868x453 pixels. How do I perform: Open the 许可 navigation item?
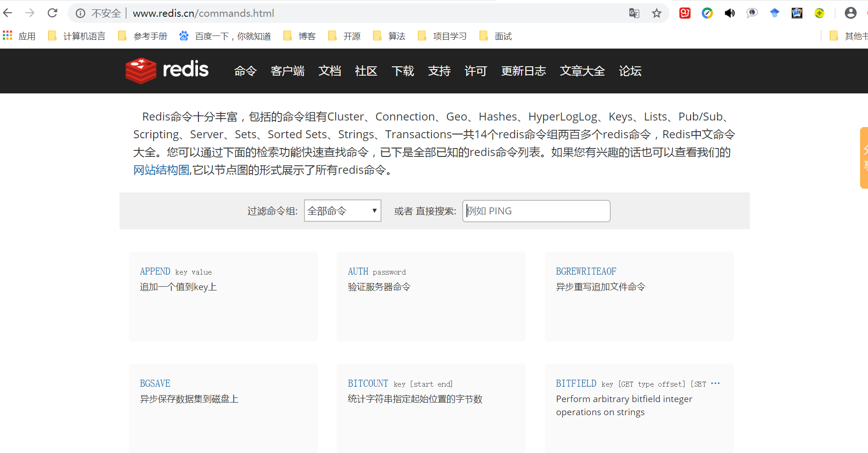[x=476, y=71]
